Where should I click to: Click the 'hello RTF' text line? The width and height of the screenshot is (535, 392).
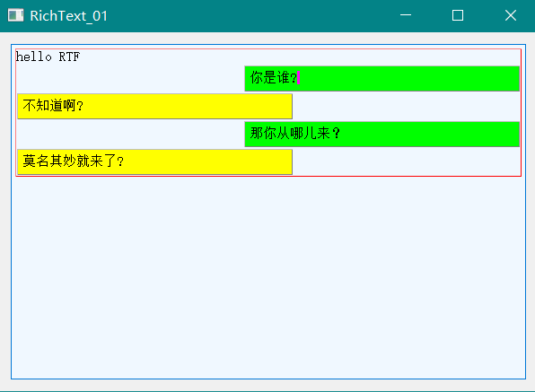click(48, 57)
